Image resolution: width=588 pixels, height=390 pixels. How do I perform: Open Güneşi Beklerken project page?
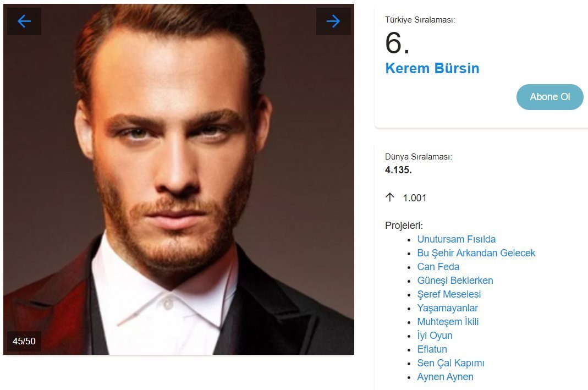coord(455,281)
